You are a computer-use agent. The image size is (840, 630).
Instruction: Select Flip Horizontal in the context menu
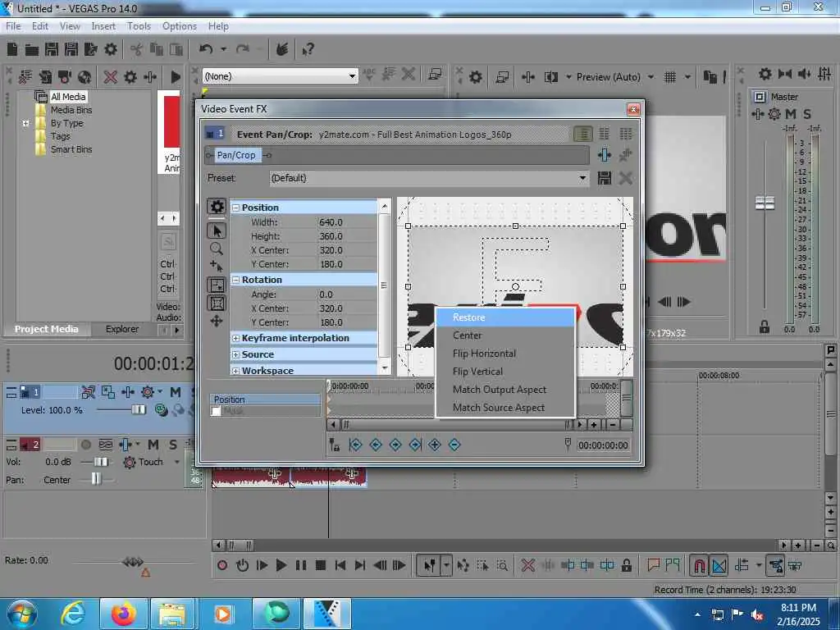click(x=505, y=354)
